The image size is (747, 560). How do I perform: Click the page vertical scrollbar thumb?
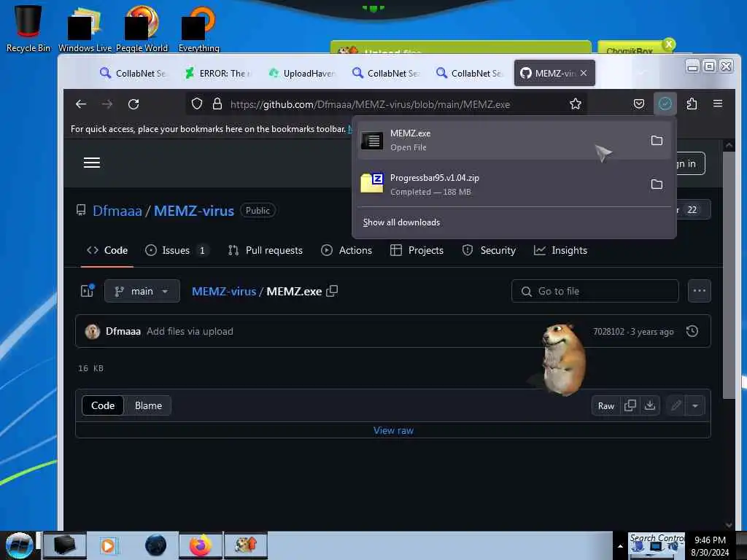pyautogui.click(x=729, y=275)
